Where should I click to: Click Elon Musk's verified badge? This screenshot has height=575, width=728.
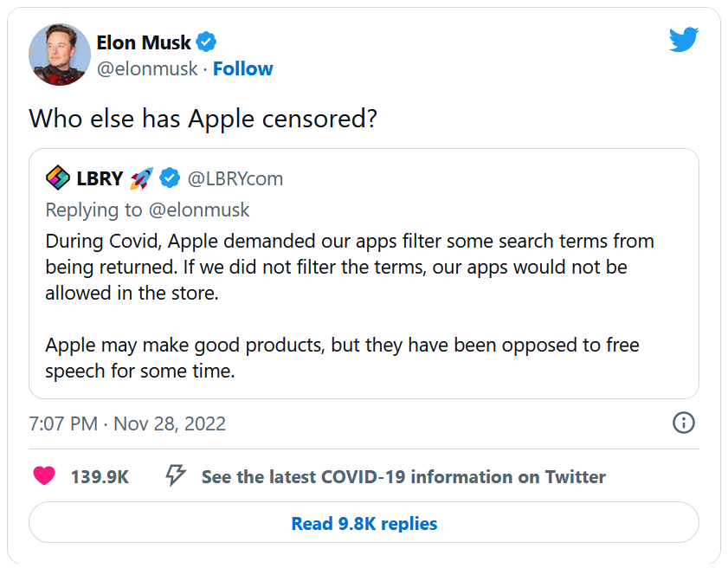[206, 41]
